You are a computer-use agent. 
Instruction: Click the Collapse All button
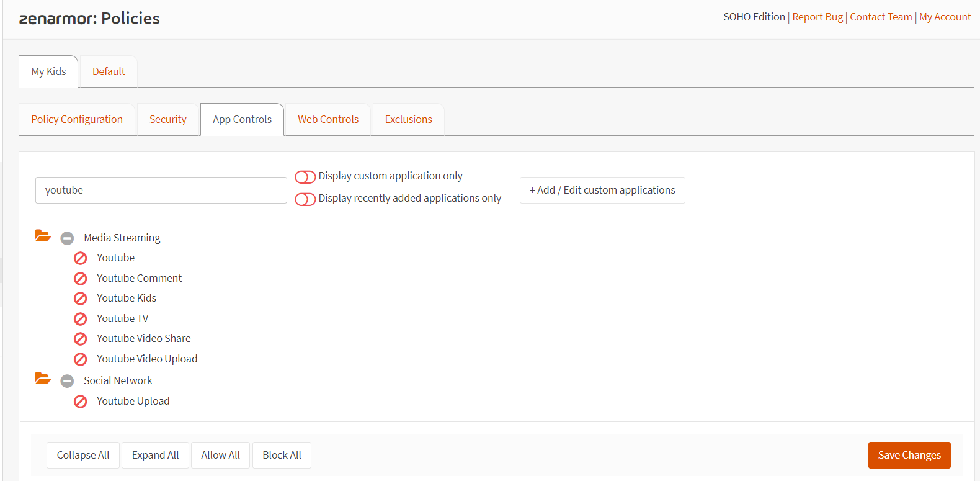click(x=83, y=455)
